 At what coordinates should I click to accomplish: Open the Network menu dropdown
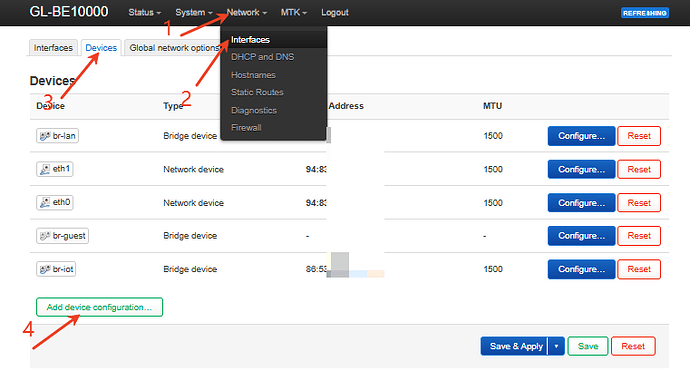(246, 13)
